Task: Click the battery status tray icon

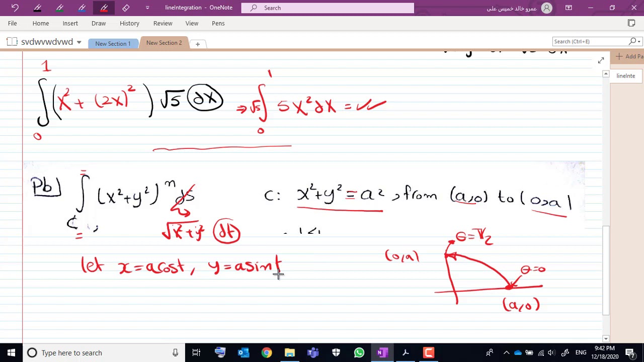Action: 529,352
